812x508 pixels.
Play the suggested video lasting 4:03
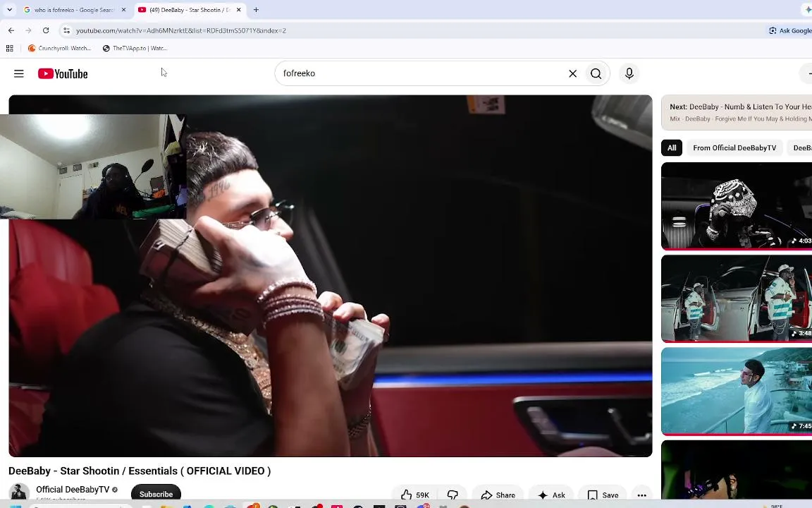[x=737, y=206]
